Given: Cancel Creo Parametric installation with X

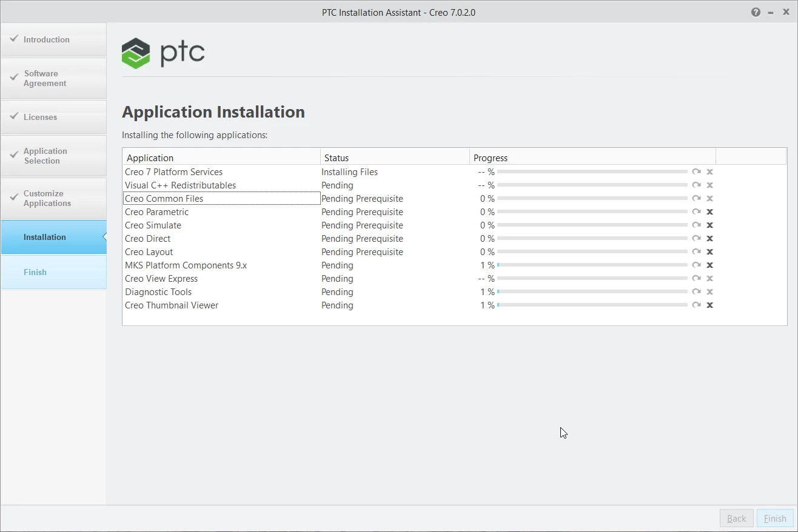Looking at the screenshot, I should pos(709,212).
